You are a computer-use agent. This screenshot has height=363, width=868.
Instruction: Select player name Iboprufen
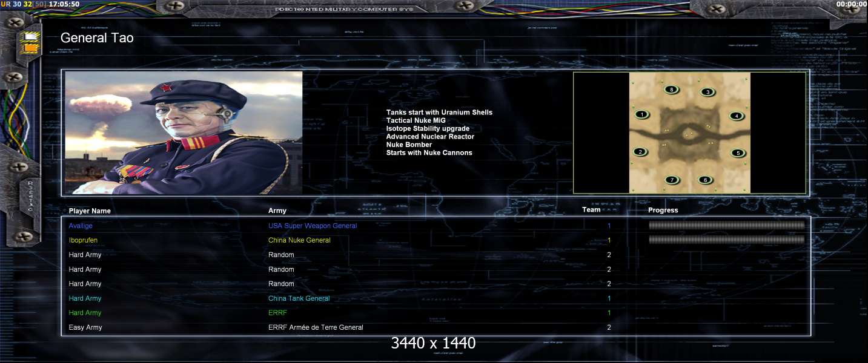[x=83, y=240]
